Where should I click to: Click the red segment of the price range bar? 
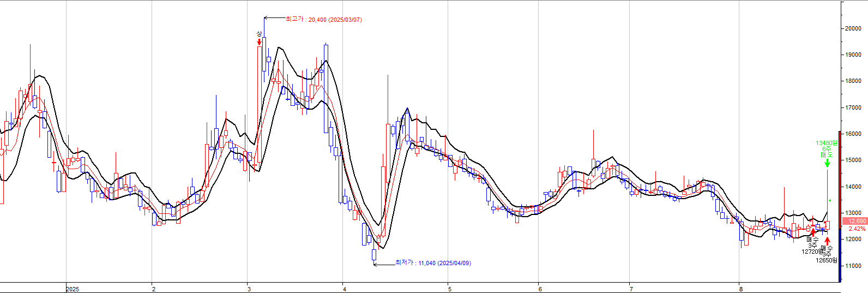pos(840,180)
